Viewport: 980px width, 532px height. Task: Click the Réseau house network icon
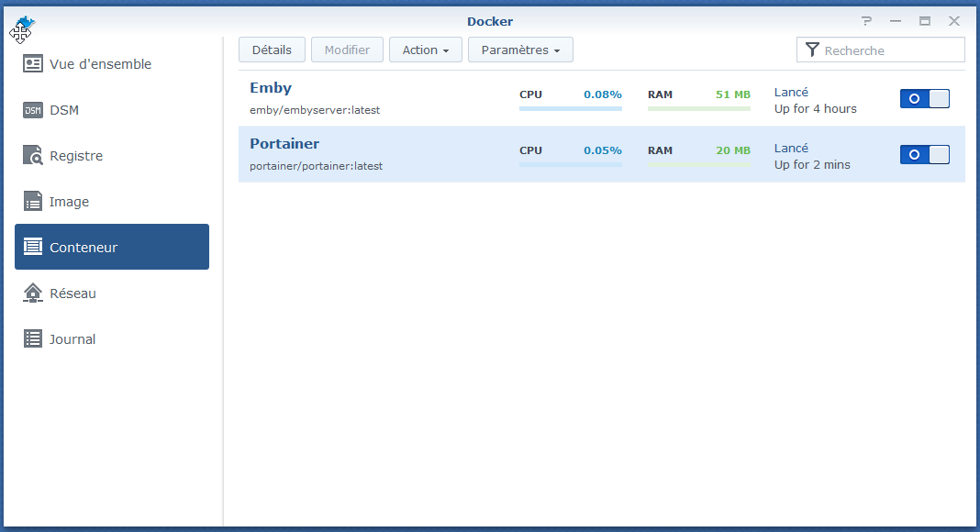pos(32,293)
